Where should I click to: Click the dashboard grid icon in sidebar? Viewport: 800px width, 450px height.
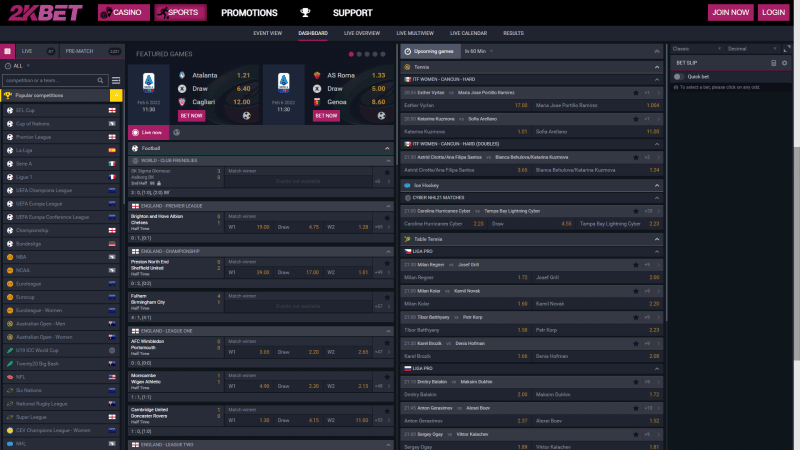pos(7,51)
